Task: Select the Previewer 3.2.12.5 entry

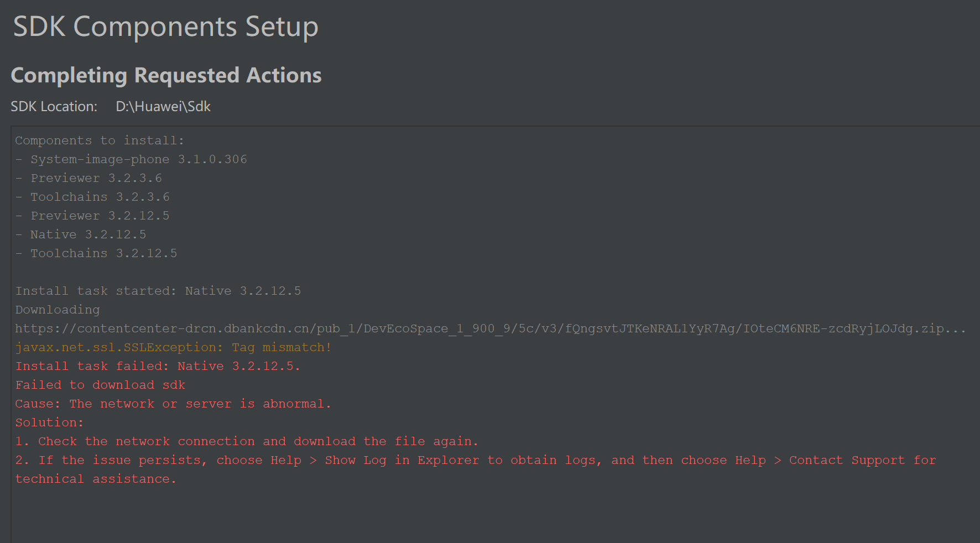Action: coord(92,216)
